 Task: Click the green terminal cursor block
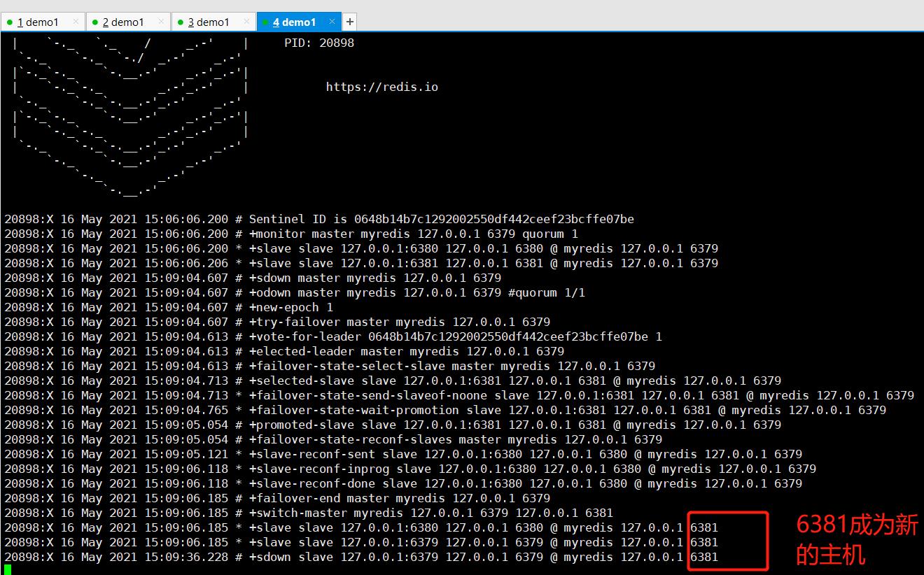8,569
